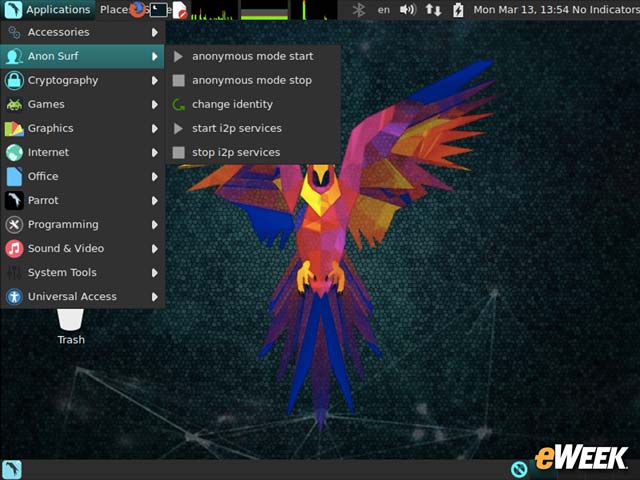
Task: Click the Programming tools icon
Action: coord(14,224)
